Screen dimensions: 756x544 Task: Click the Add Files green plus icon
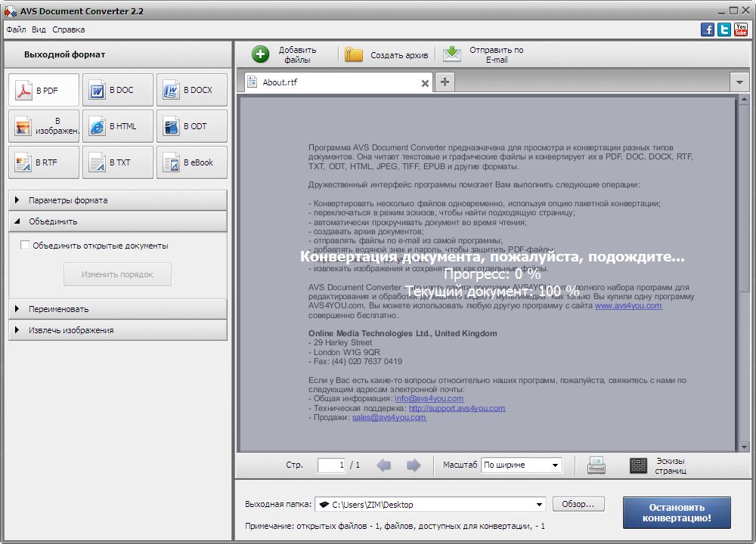[x=261, y=54]
